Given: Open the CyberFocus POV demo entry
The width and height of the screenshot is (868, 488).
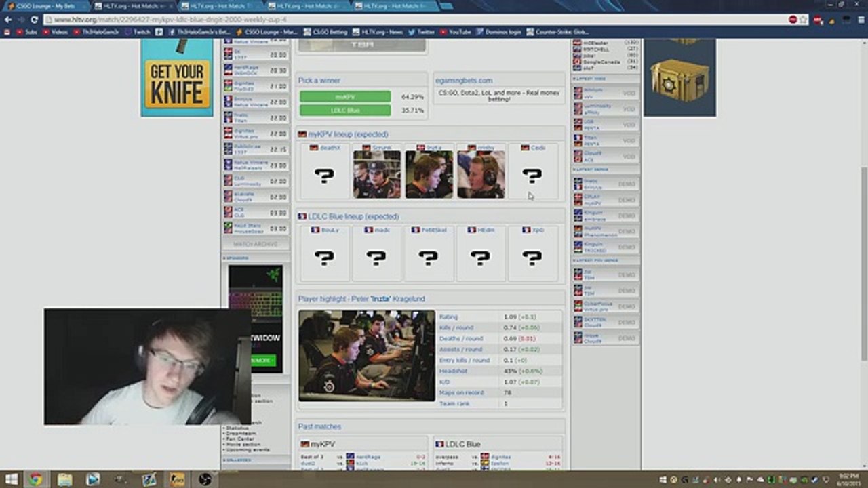Looking at the screenshot, I should tap(606, 306).
